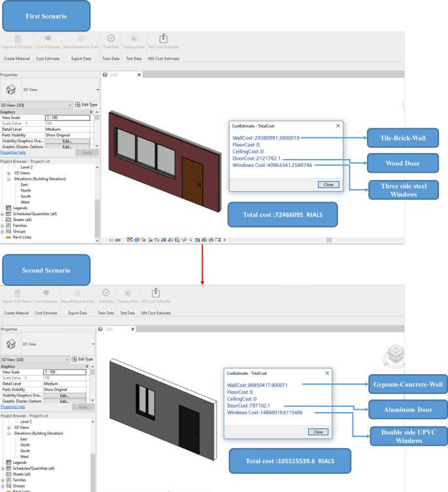
Task: Click Close button in first scenario CostEstimate dialog
Action: pyautogui.click(x=328, y=184)
